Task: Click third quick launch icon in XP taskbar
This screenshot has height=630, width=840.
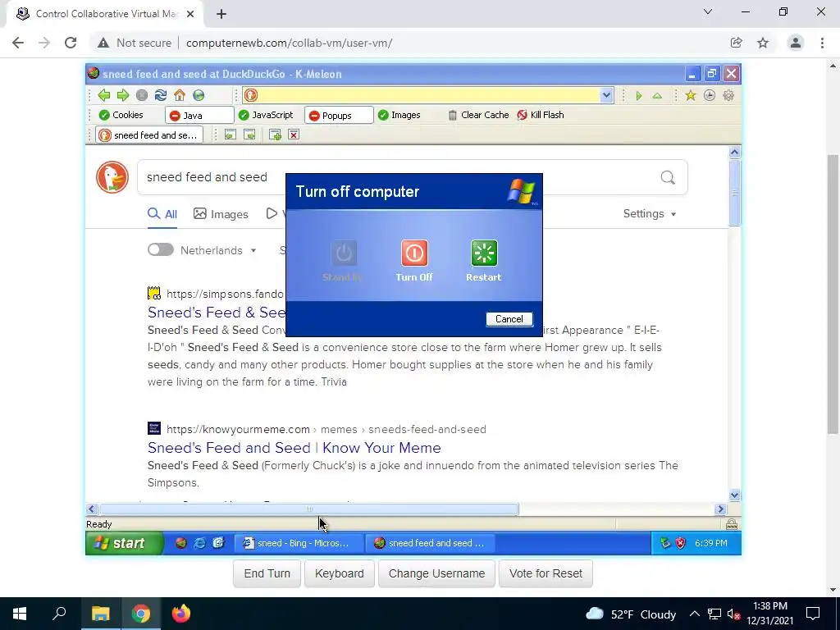Action: point(218,543)
